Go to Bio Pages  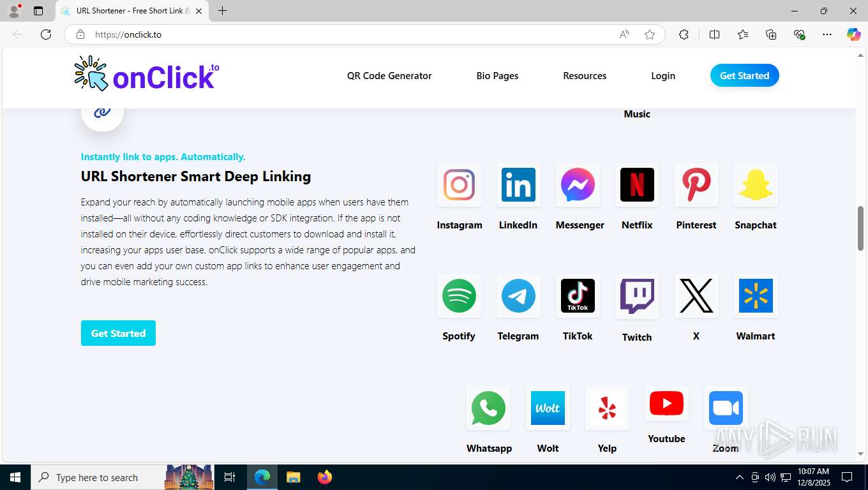497,75
